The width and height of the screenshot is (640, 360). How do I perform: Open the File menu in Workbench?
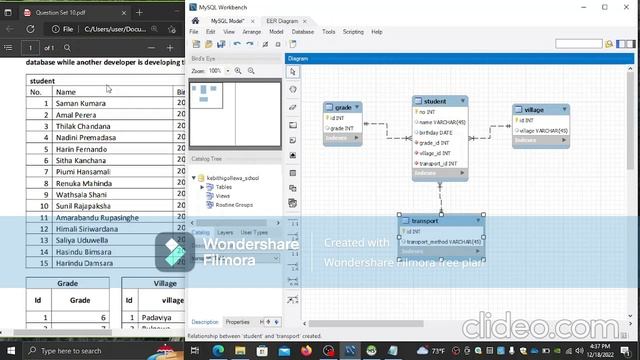194,32
